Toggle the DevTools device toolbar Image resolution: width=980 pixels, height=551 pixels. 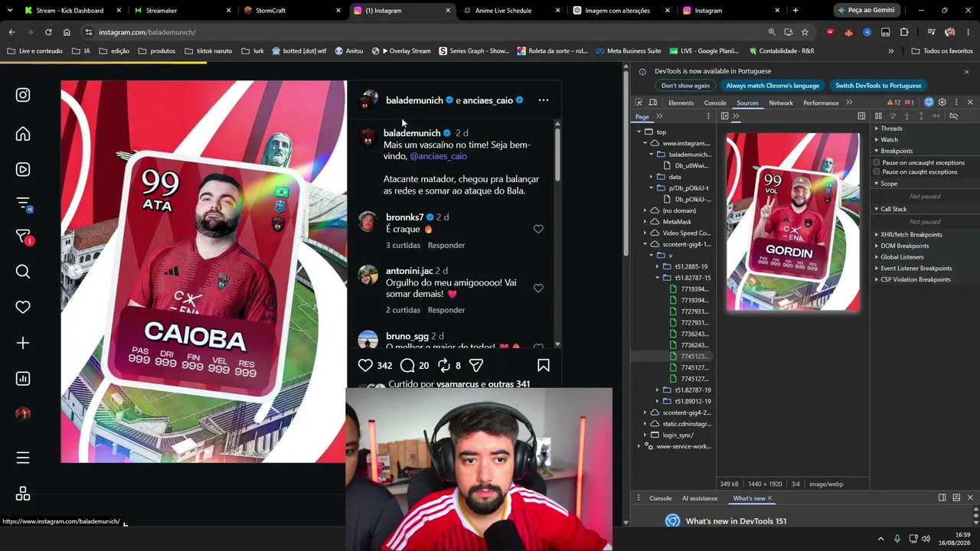click(653, 103)
